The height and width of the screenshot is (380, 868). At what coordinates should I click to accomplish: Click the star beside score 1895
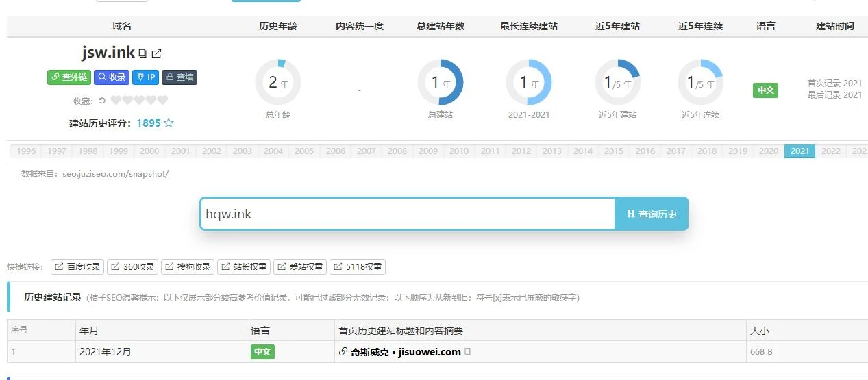[x=169, y=123]
